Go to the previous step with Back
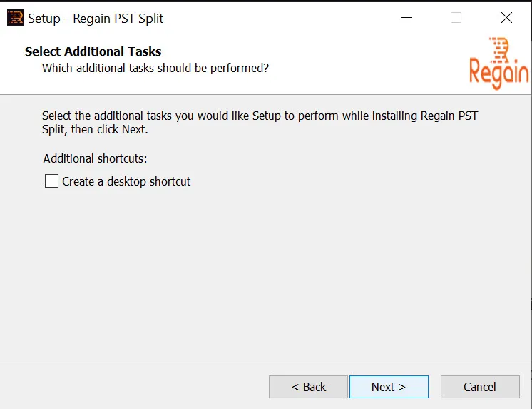 (x=308, y=387)
